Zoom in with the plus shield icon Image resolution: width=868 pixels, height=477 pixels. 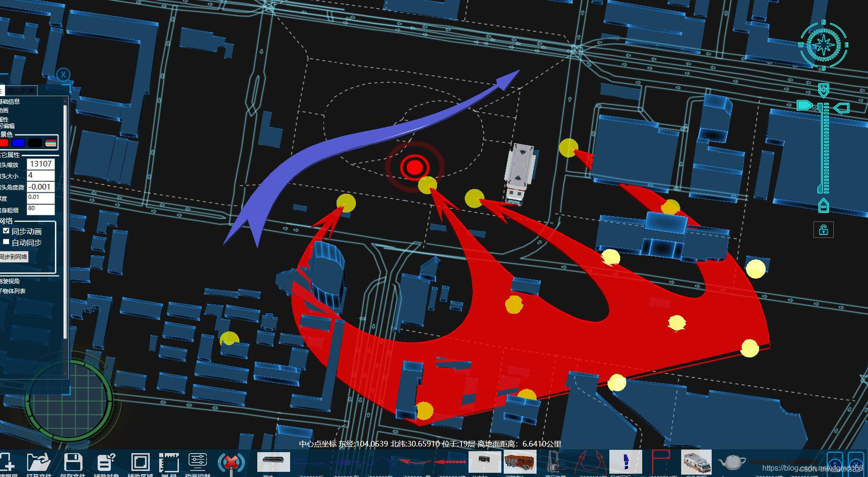pos(823,90)
